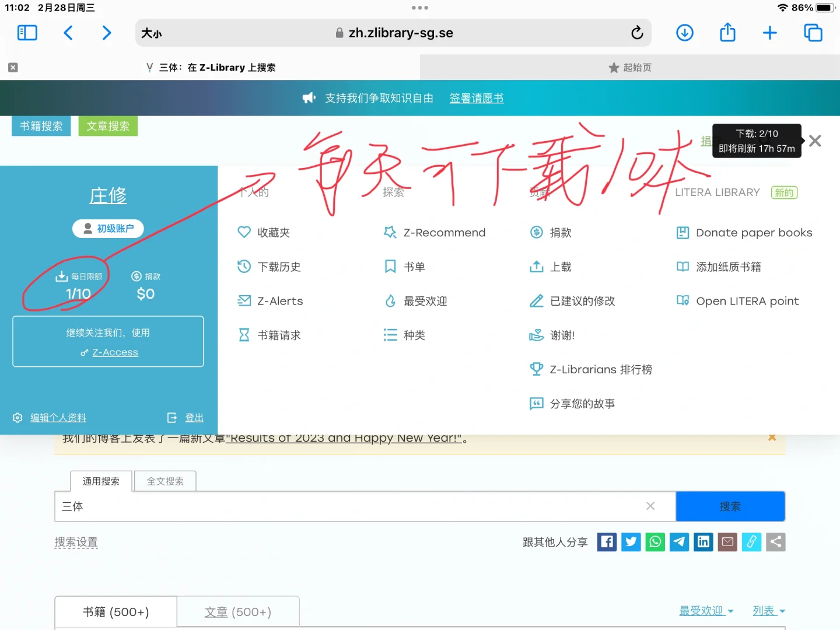Open 编辑个人资料 profile settings
The width and height of the screenshot is (840, 630).
tap(58, 418)
